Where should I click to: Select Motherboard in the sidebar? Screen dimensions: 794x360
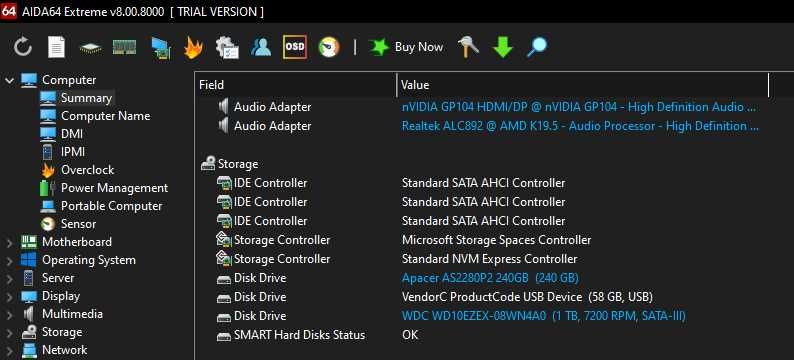click(76, 242)
